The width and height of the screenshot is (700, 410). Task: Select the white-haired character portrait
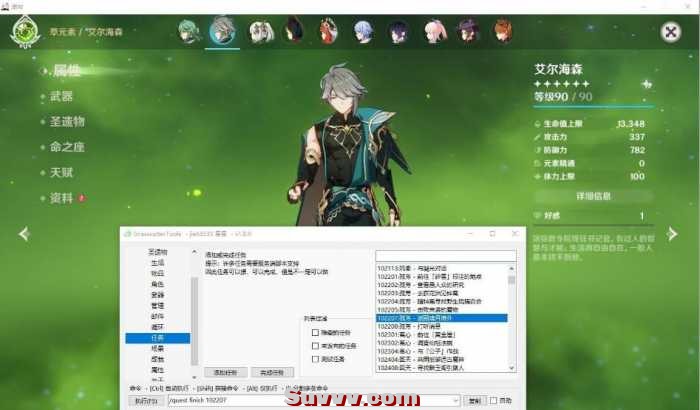[261, 31]
